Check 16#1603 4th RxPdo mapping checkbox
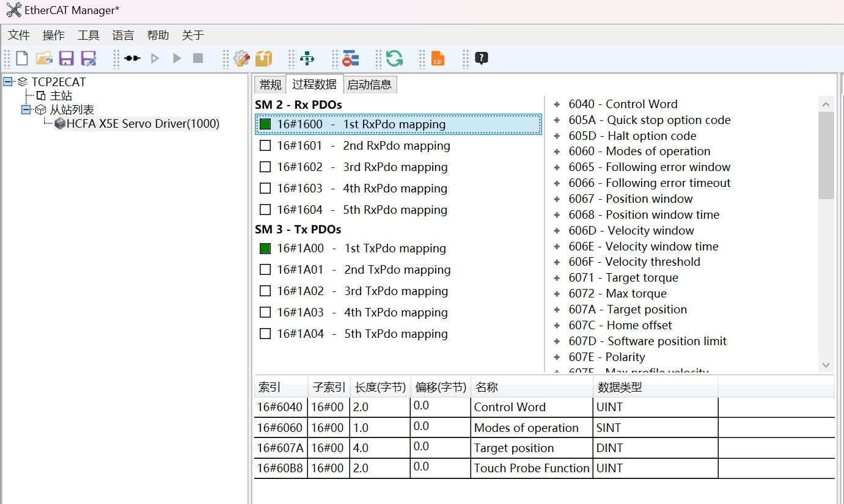844x504 pixels. click(x=265, y=188)
